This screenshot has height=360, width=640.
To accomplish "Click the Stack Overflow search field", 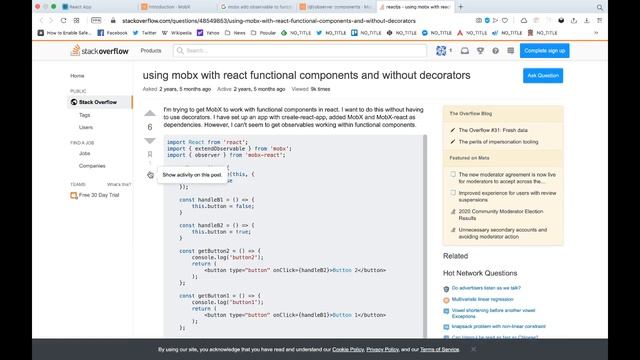I will 300,51.
